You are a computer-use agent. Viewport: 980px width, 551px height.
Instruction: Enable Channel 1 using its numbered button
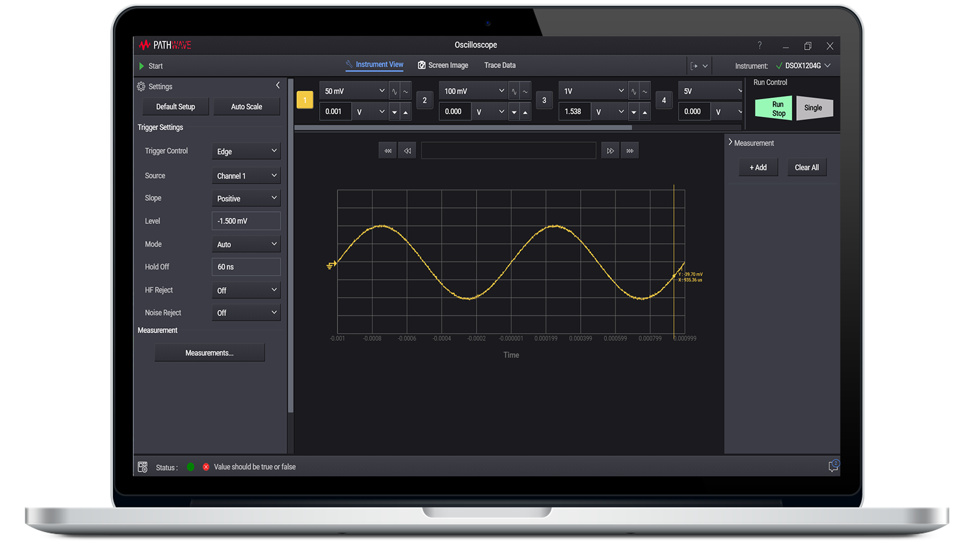(x=304, y=100)
